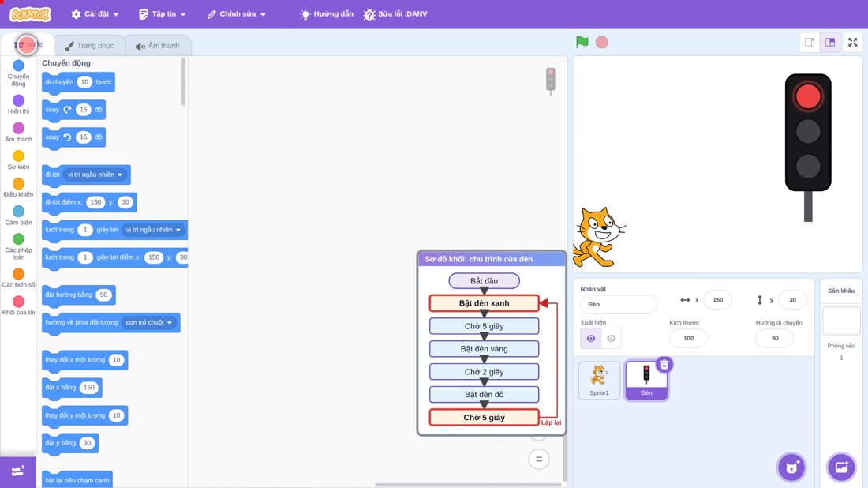The height and width of the screenshot is (488, 868).
Task: Open the add extension button
Action: coord(17,471)
